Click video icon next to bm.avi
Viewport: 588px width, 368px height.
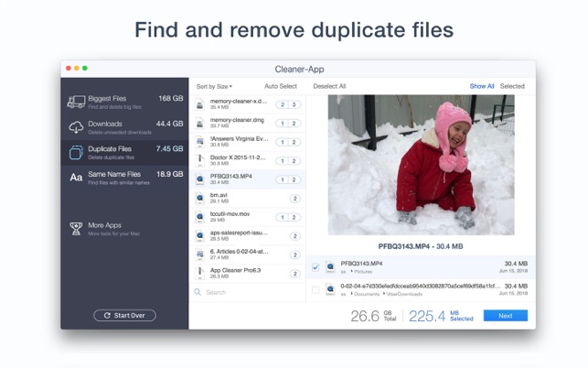pyautogui.click(x=200, y=199)
